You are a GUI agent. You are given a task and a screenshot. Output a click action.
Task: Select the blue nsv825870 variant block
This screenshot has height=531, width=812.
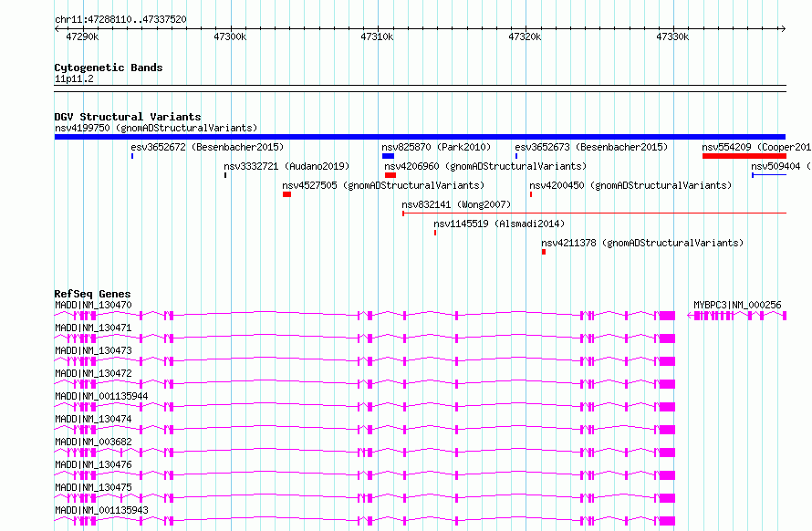point(388,156)
